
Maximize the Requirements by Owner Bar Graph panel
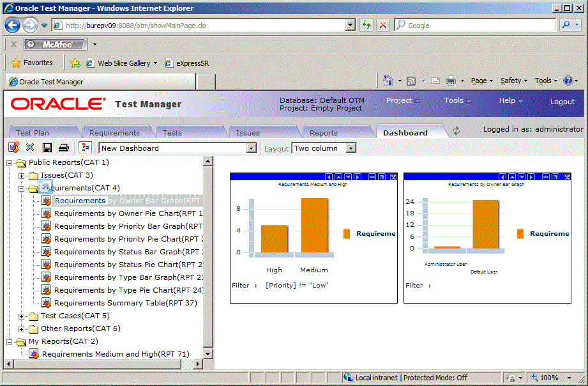555,177
